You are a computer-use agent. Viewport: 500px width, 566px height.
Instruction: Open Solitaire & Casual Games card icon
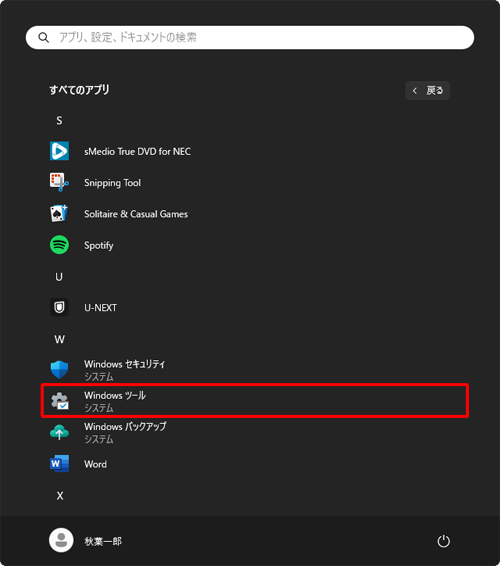[59, 214]
